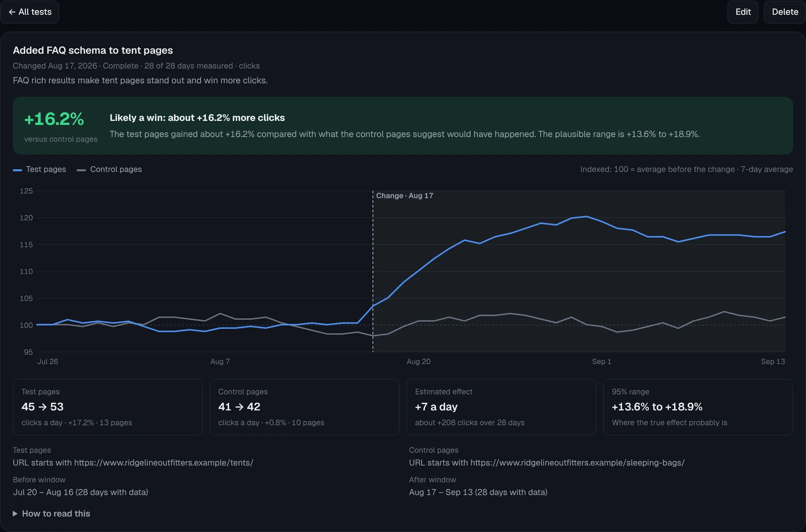This screenshot has height=532, width=806.
Task: Delete this test
Action: pos(785,12)
